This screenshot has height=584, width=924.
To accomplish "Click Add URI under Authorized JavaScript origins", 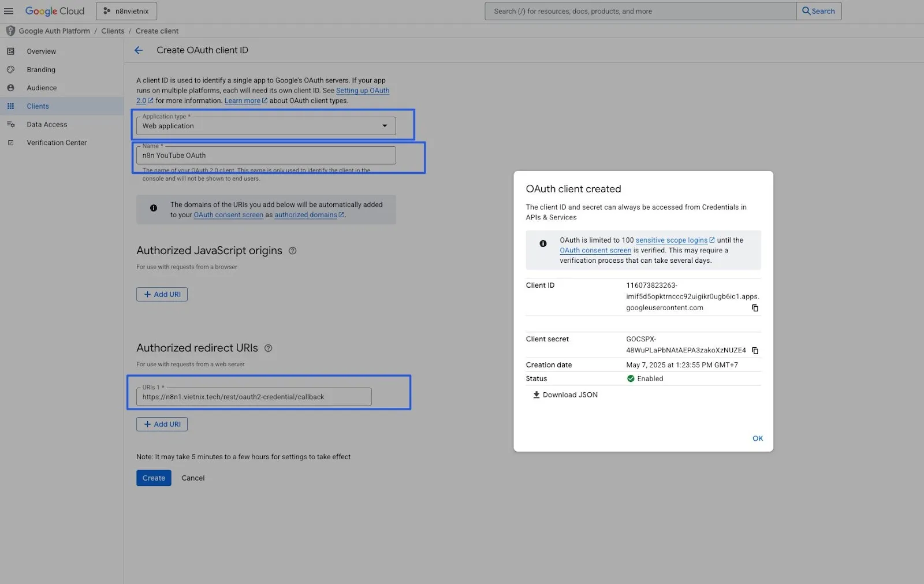I will tap(162, 294).
